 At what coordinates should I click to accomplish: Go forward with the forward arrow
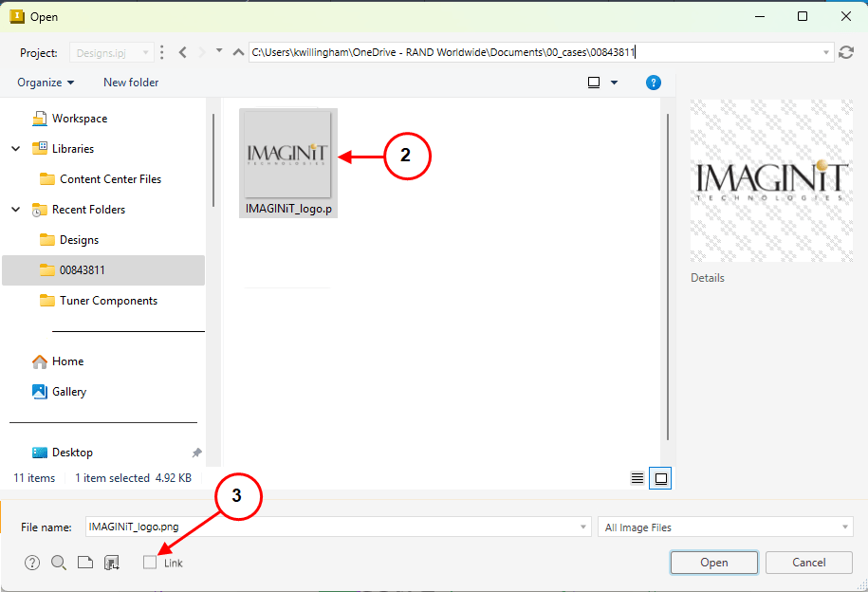202,52
